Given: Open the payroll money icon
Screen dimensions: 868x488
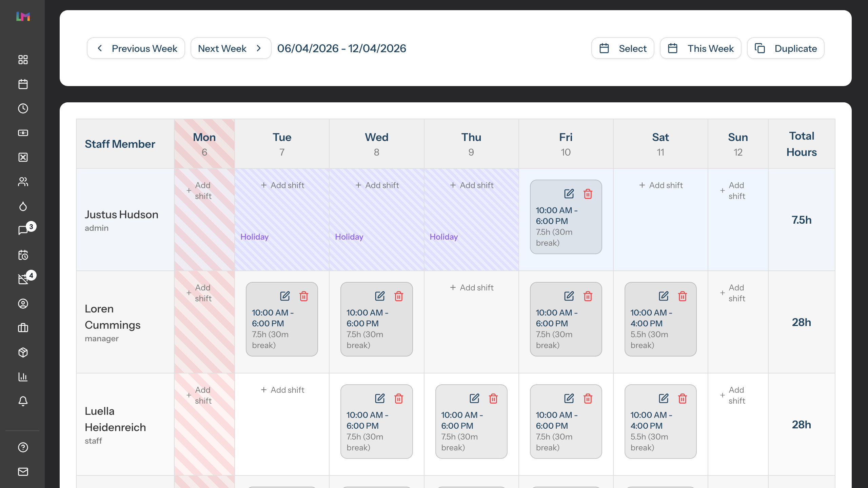Looking at the screenshot, I should pyautogui.click(x=23, y=133).
